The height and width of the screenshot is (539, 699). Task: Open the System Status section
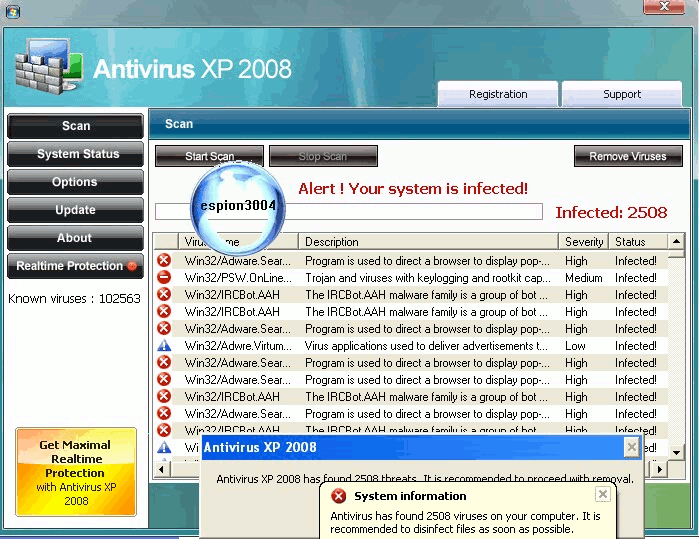(x=75, y=154)
